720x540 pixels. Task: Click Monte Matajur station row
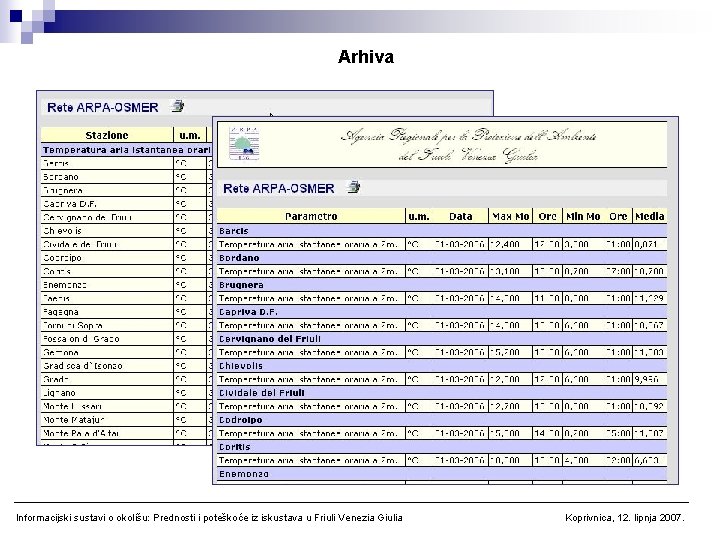pyautogui.click(x=73, y=420)
